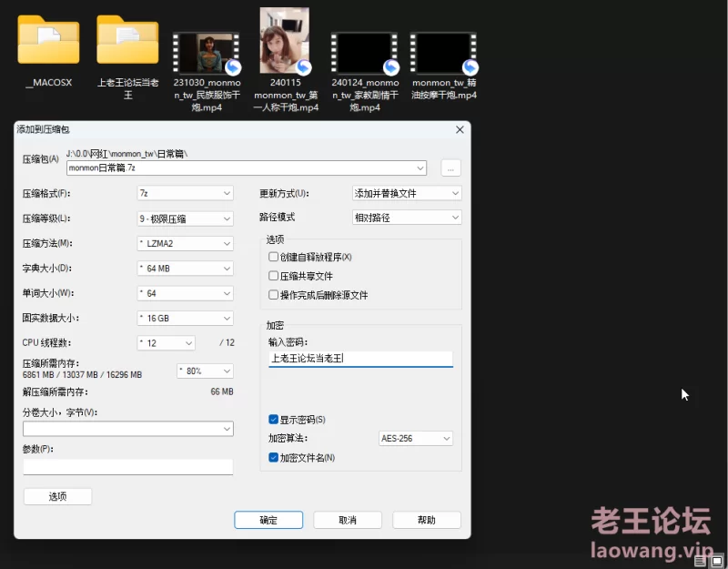728x569 pixels.
Task: Click the 确定 button
Action: 268,520
